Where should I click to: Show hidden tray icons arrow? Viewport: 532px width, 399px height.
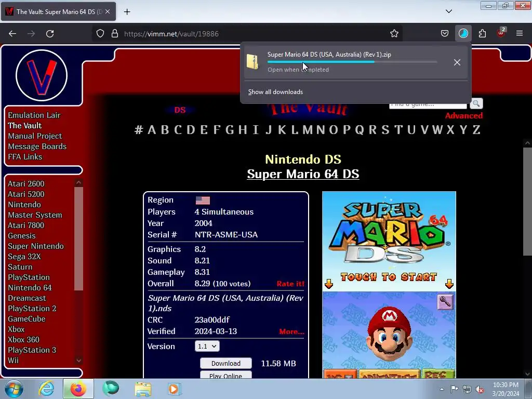442,389
